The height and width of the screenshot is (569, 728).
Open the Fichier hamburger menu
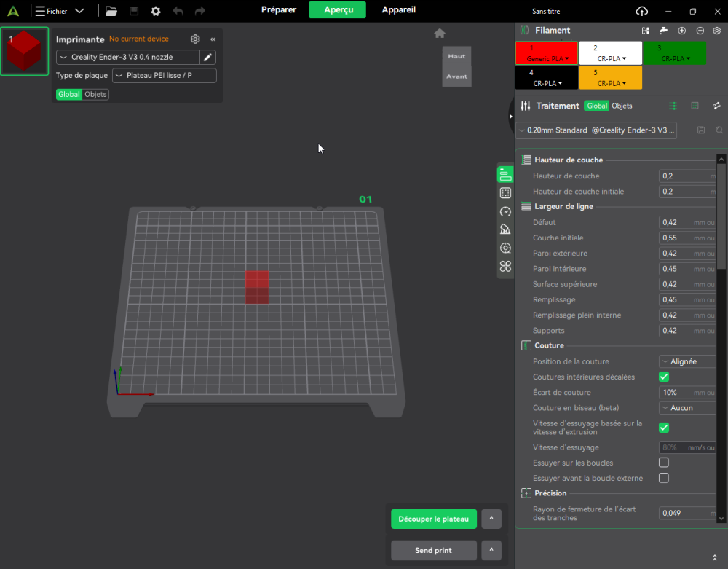(51, 11)
